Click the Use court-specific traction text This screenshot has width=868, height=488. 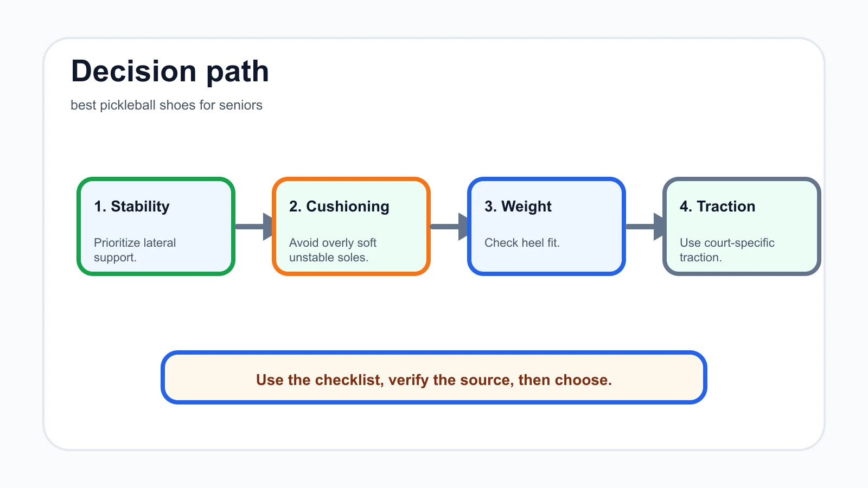tap(727, 250)
